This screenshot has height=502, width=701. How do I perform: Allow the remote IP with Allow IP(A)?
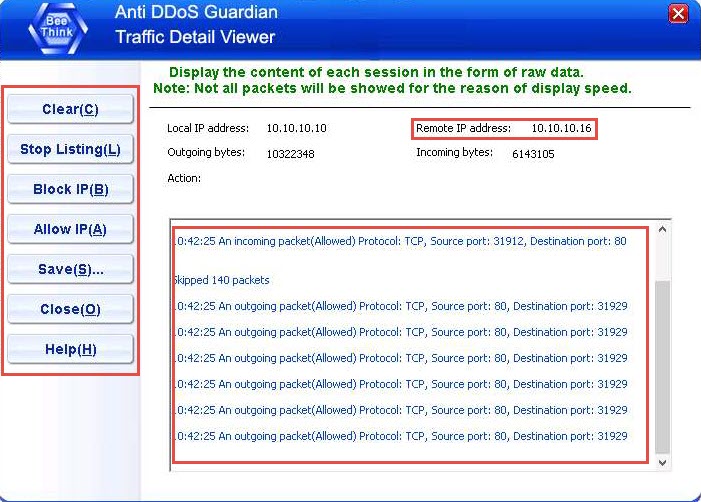tap(71, 229)
